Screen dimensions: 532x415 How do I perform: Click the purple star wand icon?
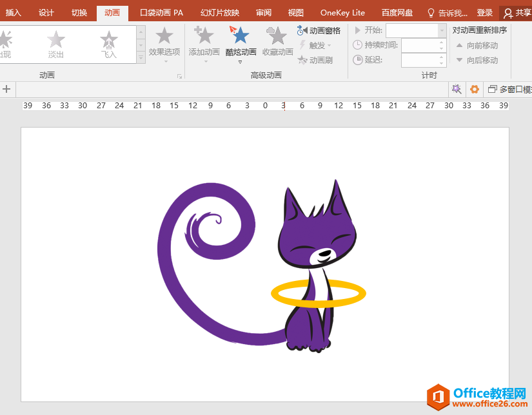(x=457, y=90)
